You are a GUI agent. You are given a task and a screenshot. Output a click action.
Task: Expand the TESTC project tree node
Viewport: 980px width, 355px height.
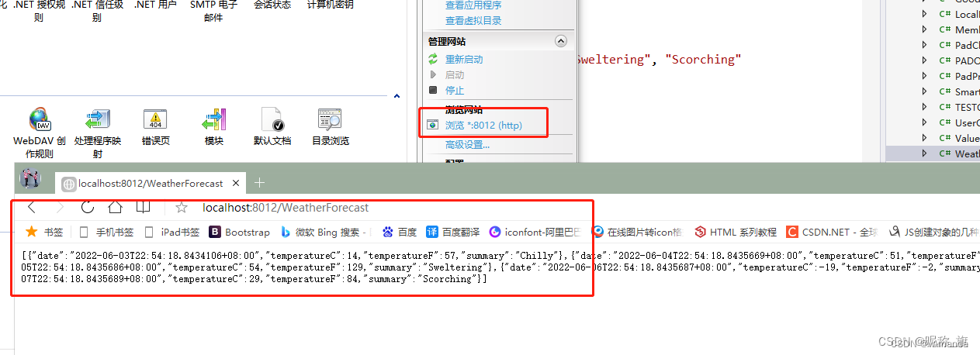click(924, 107)
